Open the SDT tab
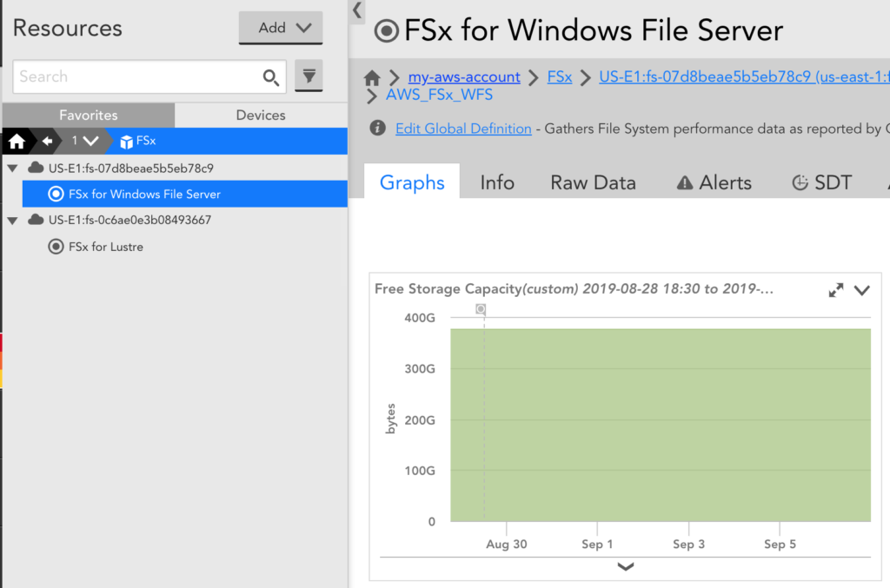890x588 pixels. tap(822, 182)
